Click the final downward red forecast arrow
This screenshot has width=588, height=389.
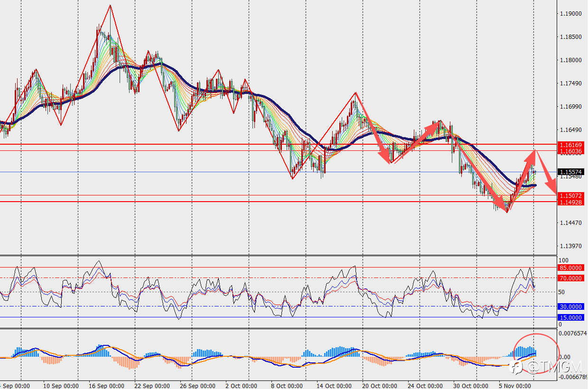(547, 170)
